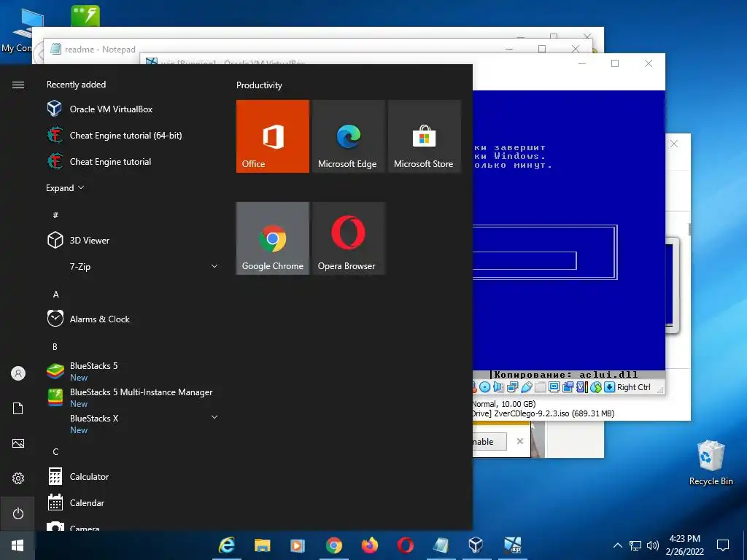Open the volume tray icon
Viewport: 747px width, 560px height.
pyautogui.click(x=653, y=545)
